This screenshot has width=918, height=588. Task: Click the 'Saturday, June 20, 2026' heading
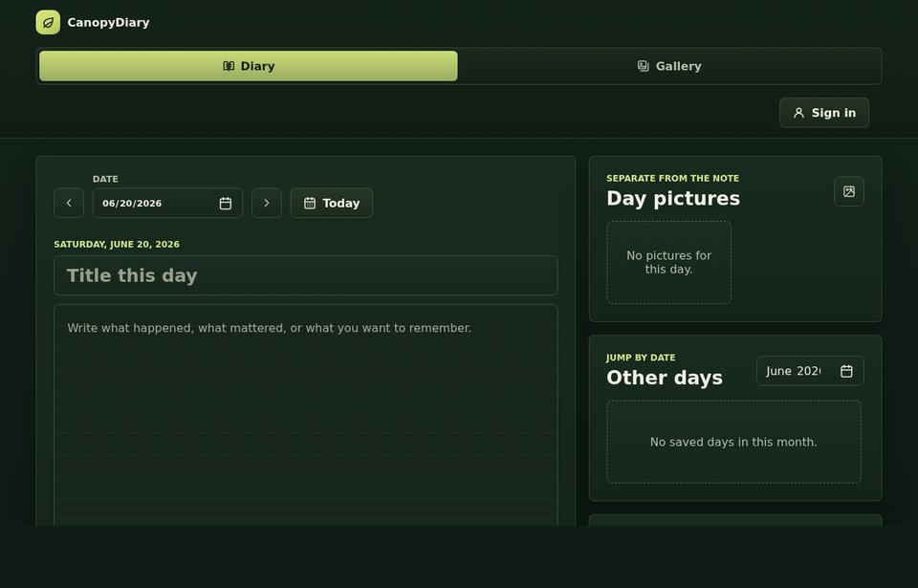tap(117, 244)
